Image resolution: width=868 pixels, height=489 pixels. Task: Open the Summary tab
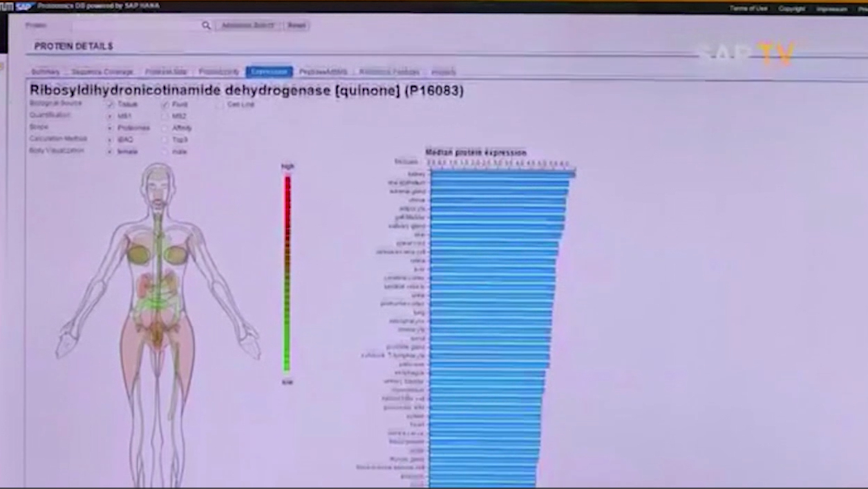coord(46,72)
